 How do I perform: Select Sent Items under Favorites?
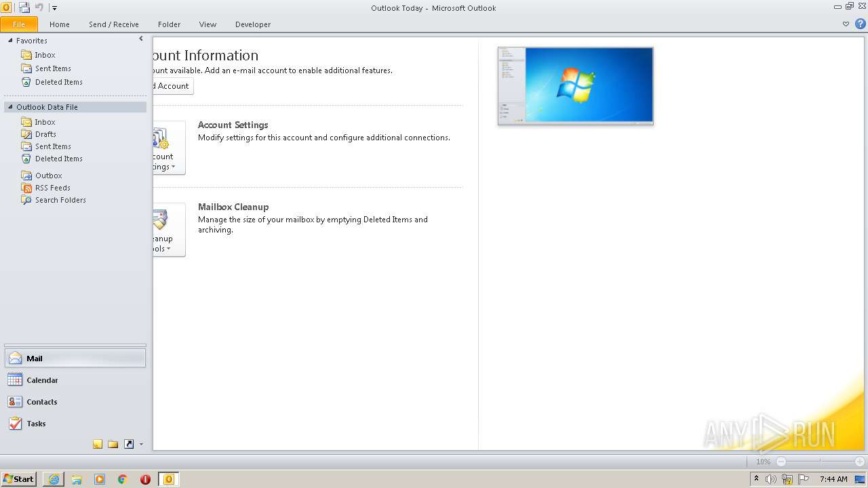pos(53,68)
